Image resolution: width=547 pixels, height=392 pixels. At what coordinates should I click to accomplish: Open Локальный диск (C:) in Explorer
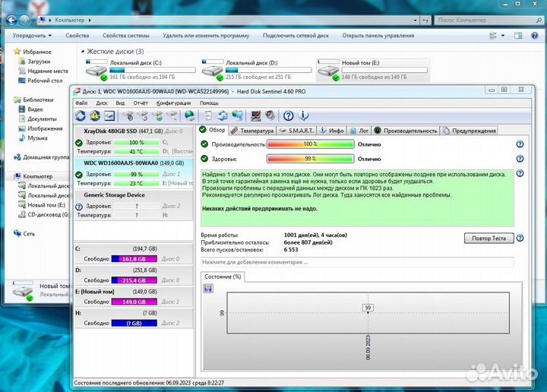(141, 70)
